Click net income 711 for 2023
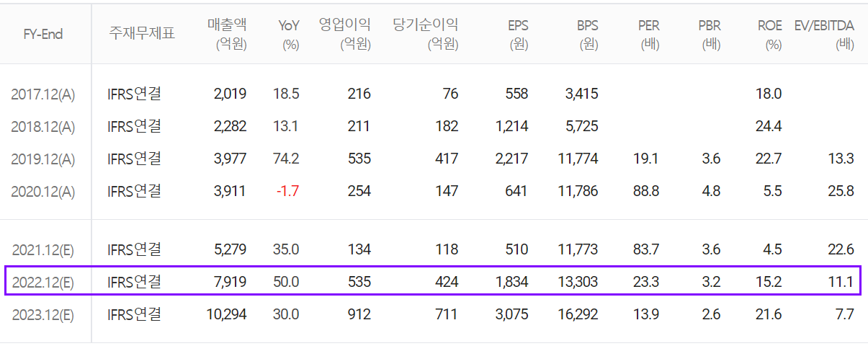 [447, 314]
